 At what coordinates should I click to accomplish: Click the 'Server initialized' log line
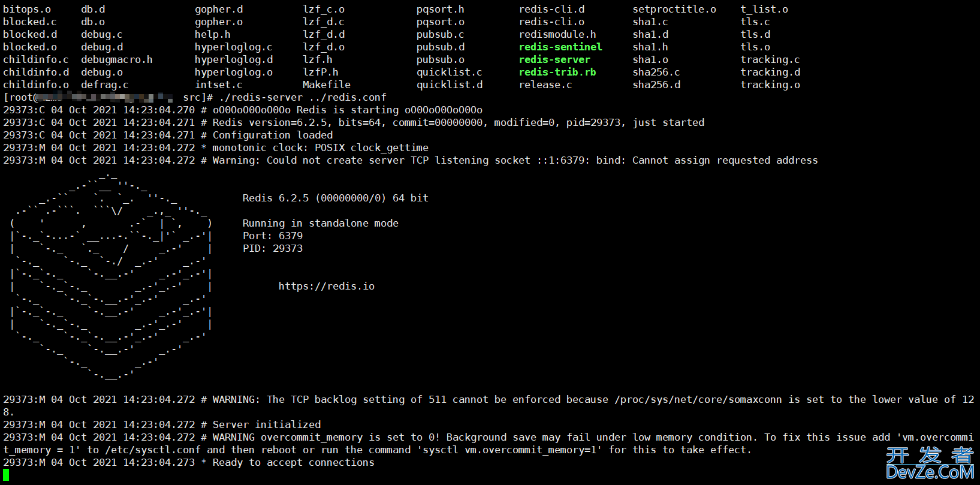[x=162, y=424]
